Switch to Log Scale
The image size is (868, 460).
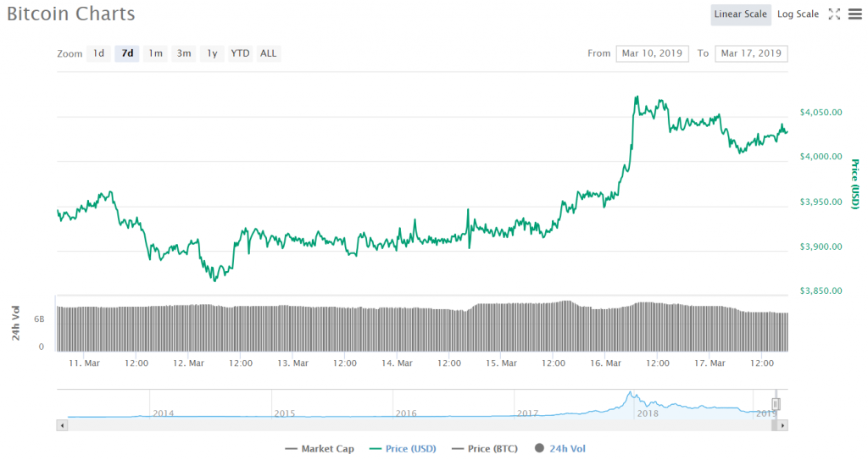[x=798, y=14]
